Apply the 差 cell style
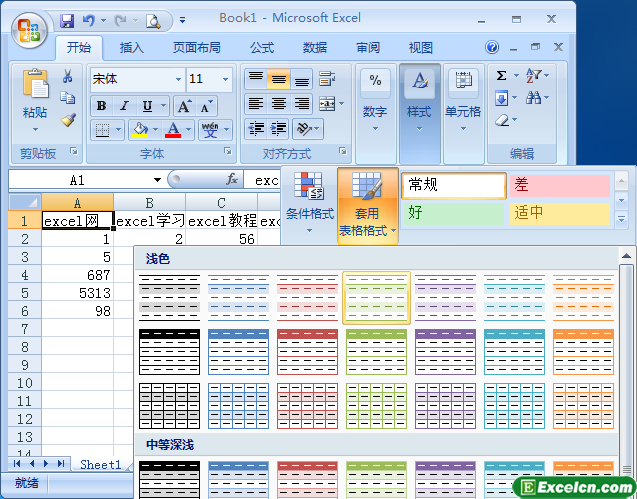 tap(560, 186)
